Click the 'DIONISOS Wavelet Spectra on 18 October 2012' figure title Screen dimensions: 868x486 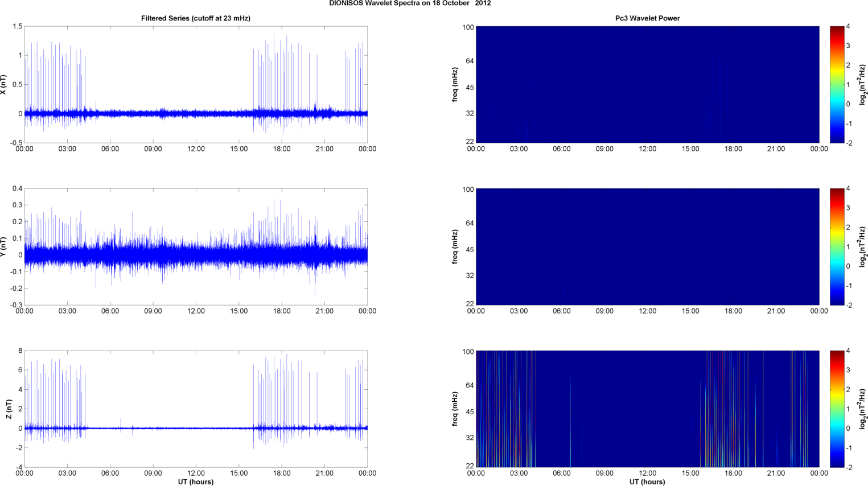(410, 3)
